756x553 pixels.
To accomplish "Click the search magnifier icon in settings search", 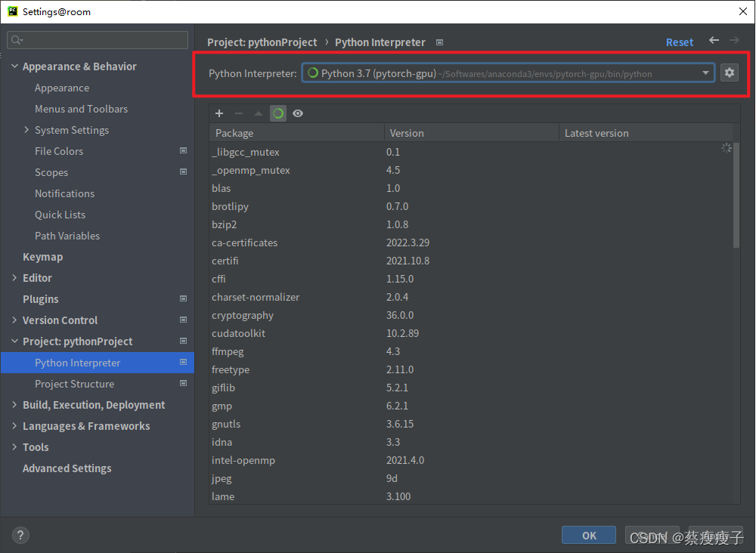I will (x=17, y=40).
